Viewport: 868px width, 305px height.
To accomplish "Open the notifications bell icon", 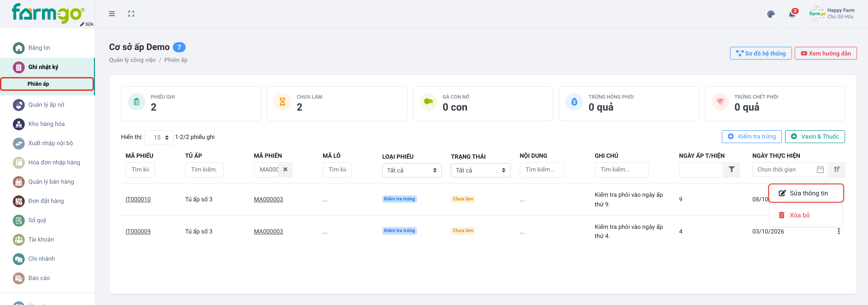I will click(x=792, y=14).
